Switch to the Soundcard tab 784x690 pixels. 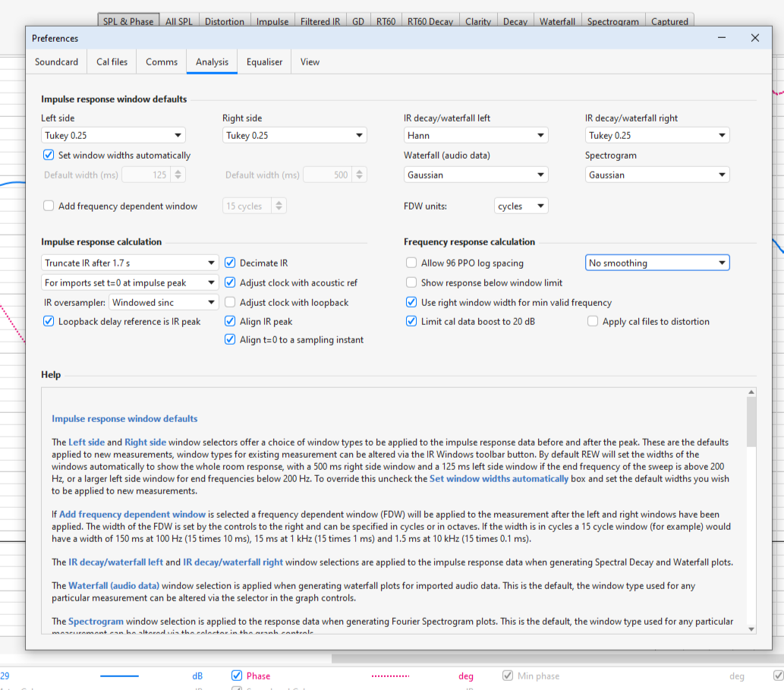[x=56, y=62]
